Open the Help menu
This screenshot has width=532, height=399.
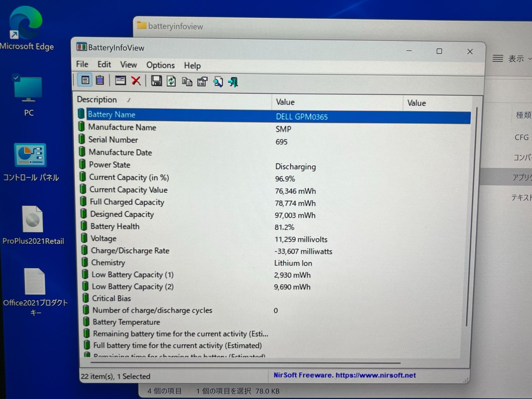tap(192, 66)
